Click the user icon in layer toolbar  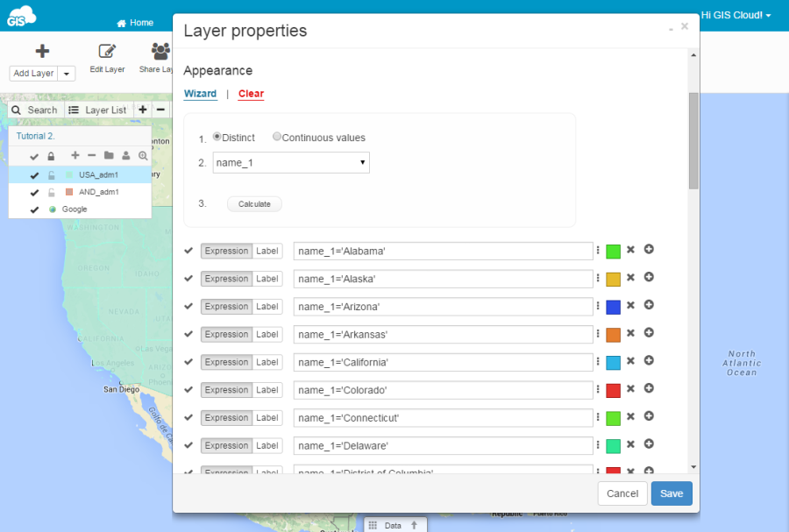125,155
